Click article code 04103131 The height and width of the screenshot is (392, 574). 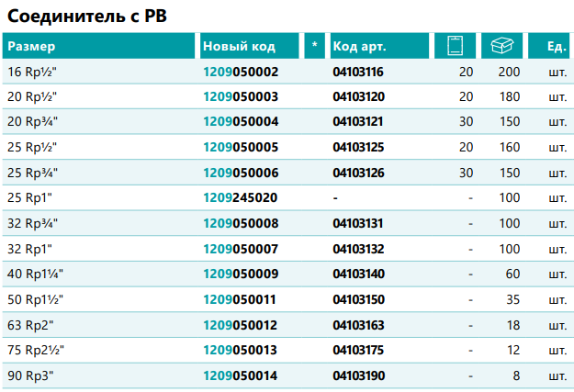click(x=358, y=223)
